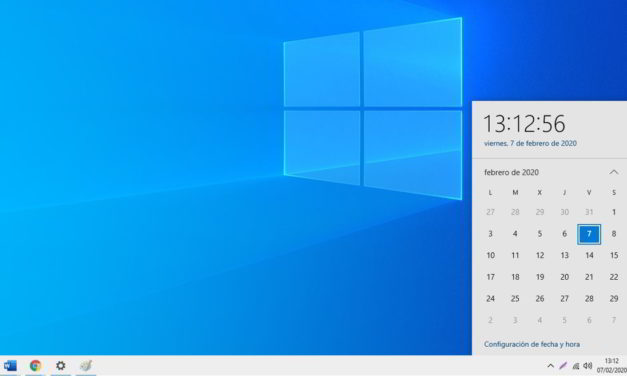Open the Settings gear taskbar icon
Screen dimensions: 627x376
click(60, 366)
